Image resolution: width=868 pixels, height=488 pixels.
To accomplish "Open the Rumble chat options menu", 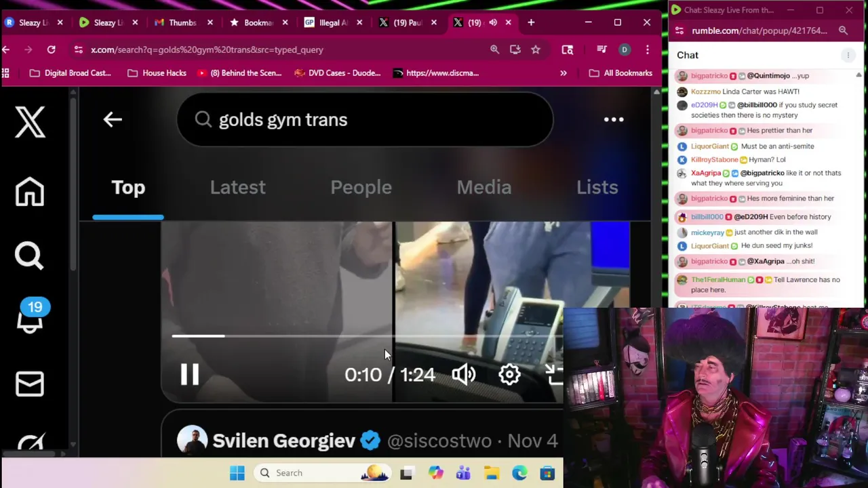I will coord(848,55).
